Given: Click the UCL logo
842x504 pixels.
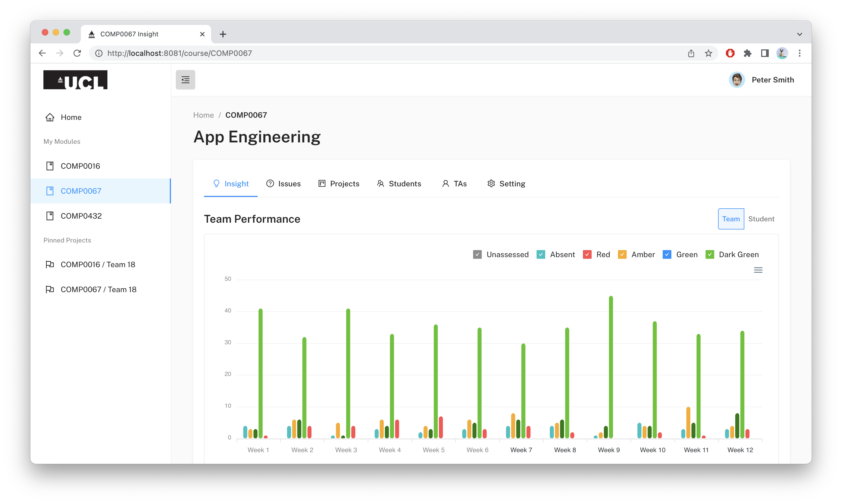Looking at the screenshot, I should 75,80.
